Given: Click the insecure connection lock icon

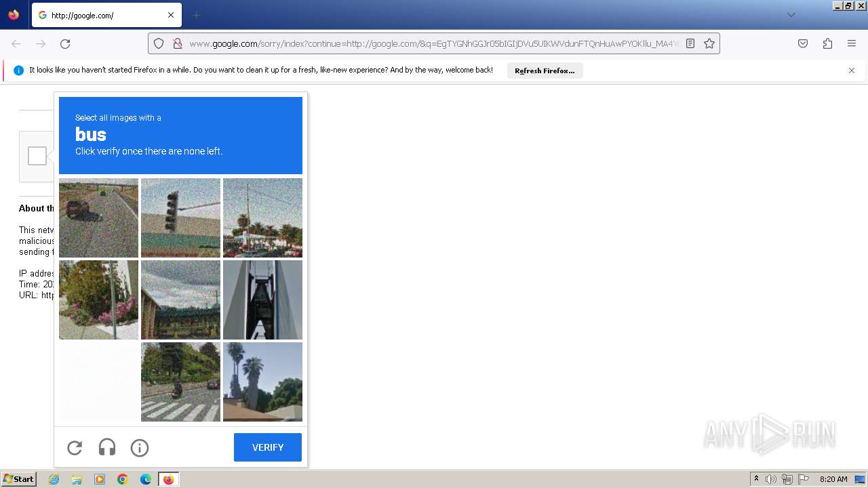Looking at the screenshot, I should pyautogui.click(x=177, y=43).
